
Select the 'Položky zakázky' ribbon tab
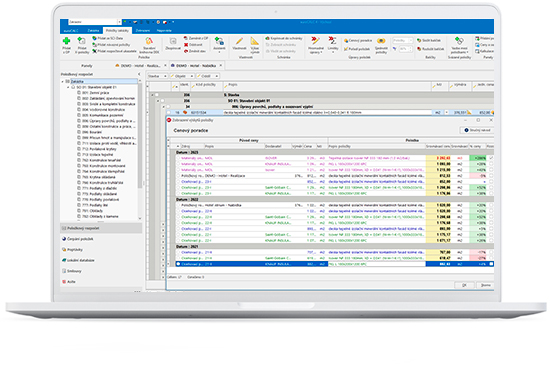pos(117,31)
